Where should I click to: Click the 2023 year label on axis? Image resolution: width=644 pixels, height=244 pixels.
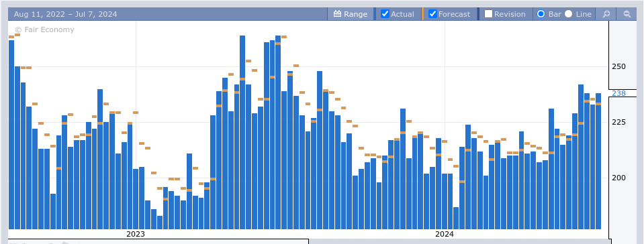pos(136,234)
